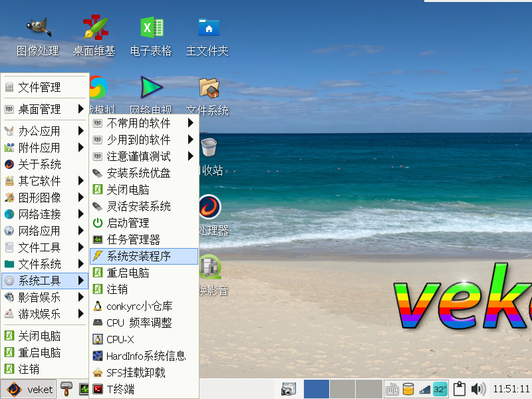Select 注销 in 系统工具 submenu
Image resolution: width=532 pixels, height=399 pixels.
pyautogui.click(x=144, y=289)
